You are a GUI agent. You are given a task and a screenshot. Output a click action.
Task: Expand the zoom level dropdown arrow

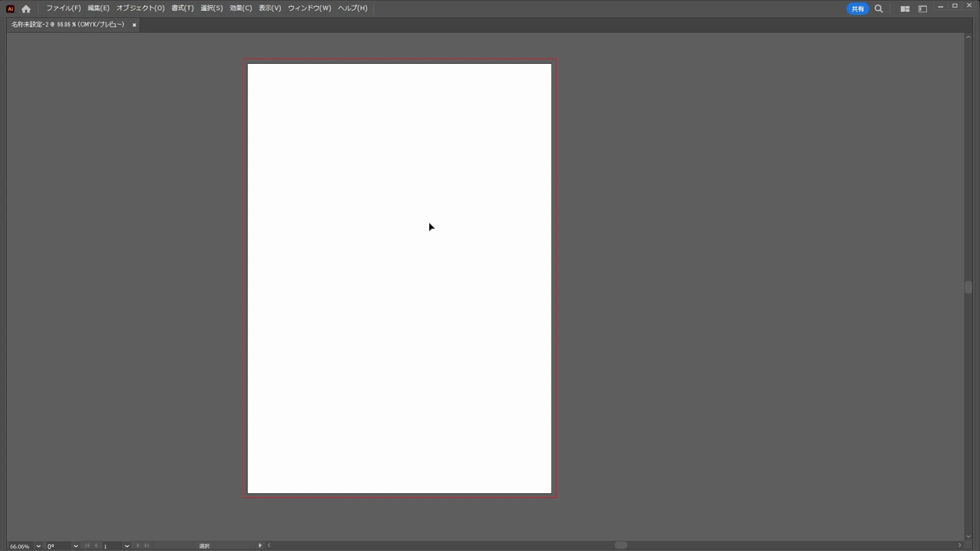point(38,546)
